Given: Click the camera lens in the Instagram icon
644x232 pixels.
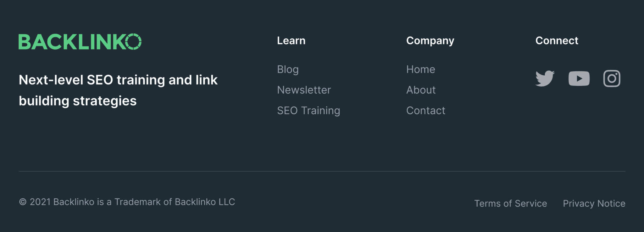Looking at the screenshot, I should click(x=612, y=78).
